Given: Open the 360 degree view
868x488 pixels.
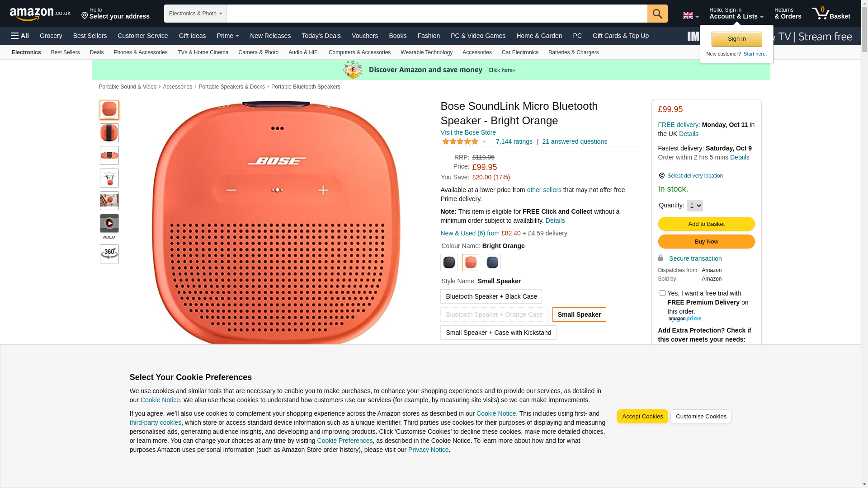Looking at the screenshot, I should pos(109,254).
